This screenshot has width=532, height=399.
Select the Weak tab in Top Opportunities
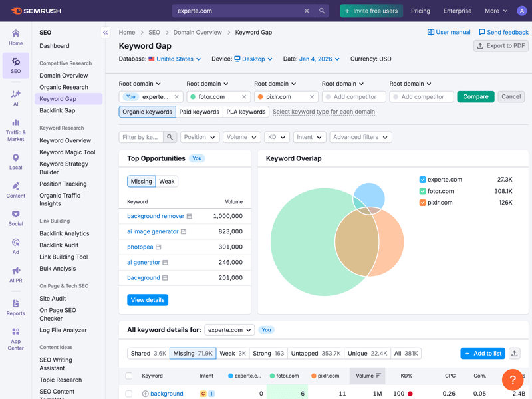pos(167,181)
